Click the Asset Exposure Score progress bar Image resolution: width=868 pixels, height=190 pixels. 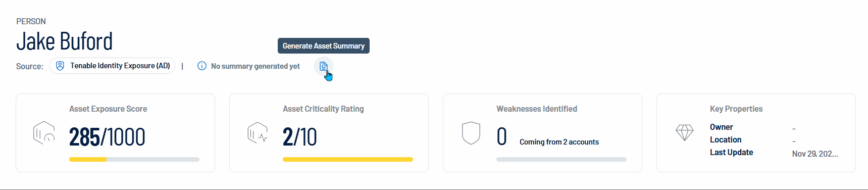click(x=134, y=159)
